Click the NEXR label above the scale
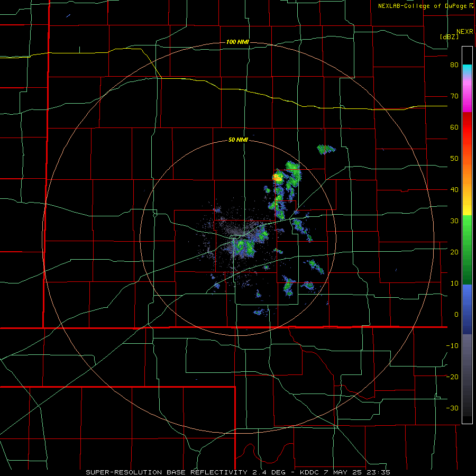 coord(464,32)
